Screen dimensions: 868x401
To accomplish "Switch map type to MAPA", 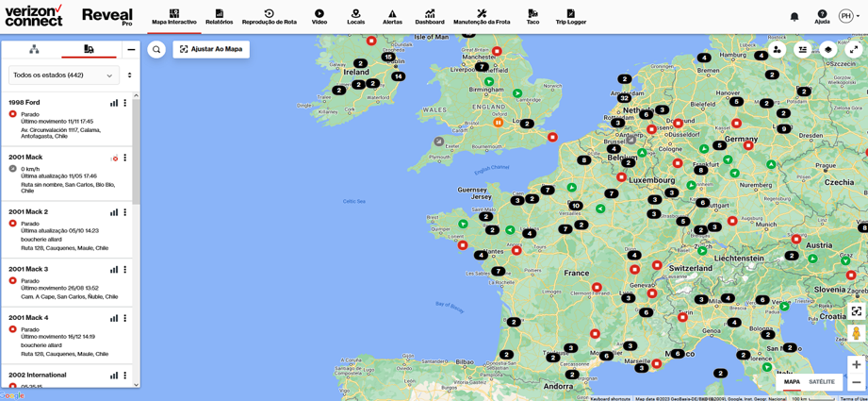I will pos(792,382).
